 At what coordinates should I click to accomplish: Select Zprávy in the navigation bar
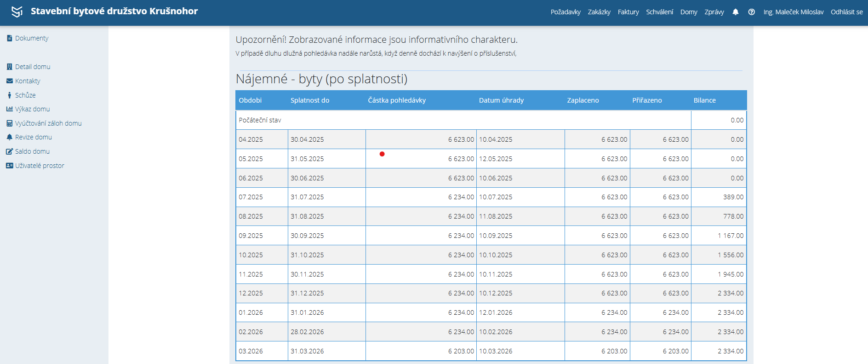(x=714, y=12)
